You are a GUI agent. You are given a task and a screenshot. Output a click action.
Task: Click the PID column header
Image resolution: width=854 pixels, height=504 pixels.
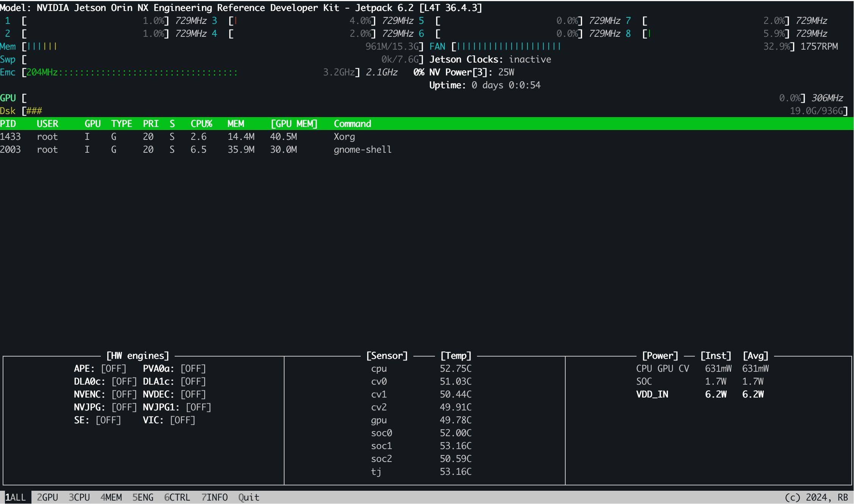click(8, 124)
